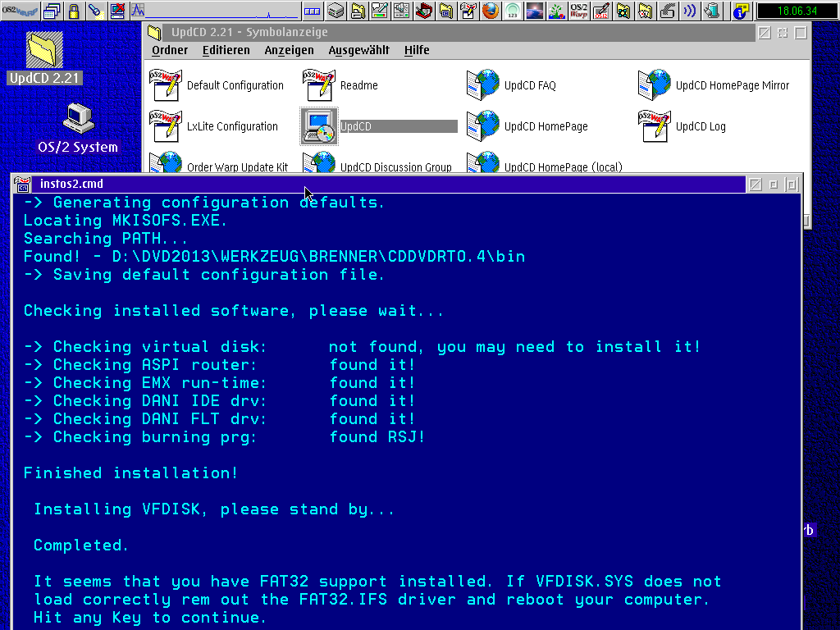Click the tray switcher icon
This screenshot has height=630, width=840.
coord(312,10)
